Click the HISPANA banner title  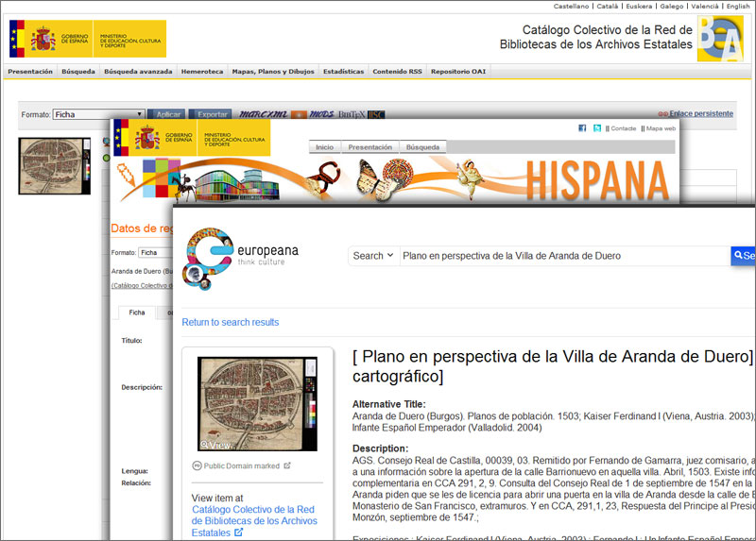598,181
